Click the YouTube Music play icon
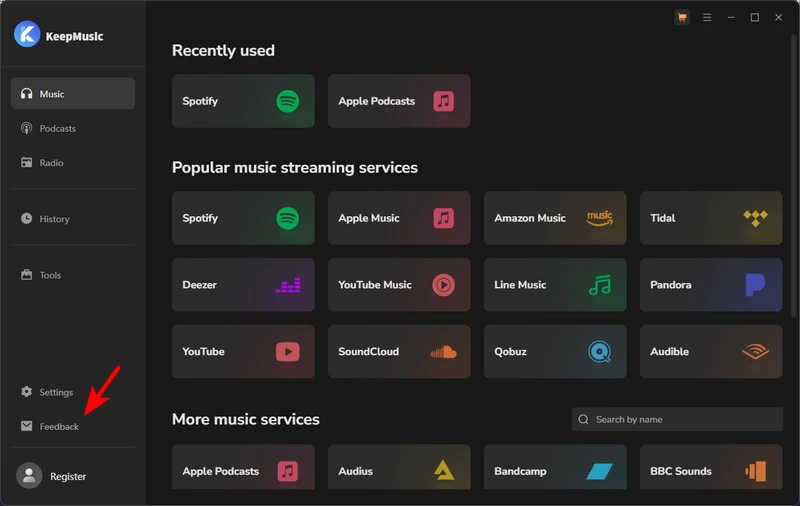 point(444,285)
